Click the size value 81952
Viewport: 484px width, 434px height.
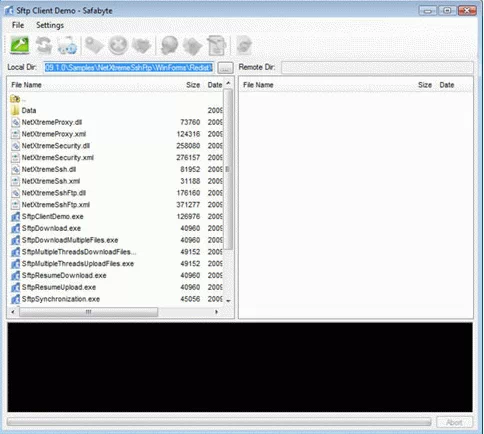point(190,169)
